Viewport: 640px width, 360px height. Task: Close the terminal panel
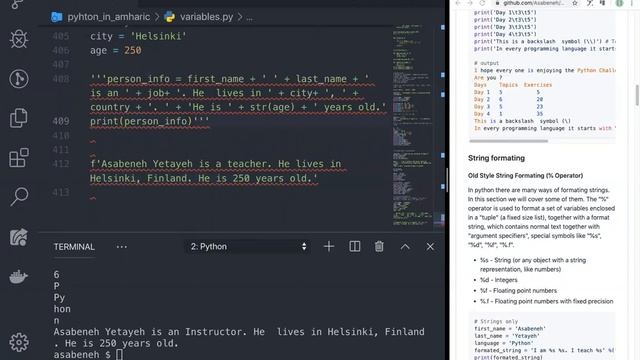point(430,247)
